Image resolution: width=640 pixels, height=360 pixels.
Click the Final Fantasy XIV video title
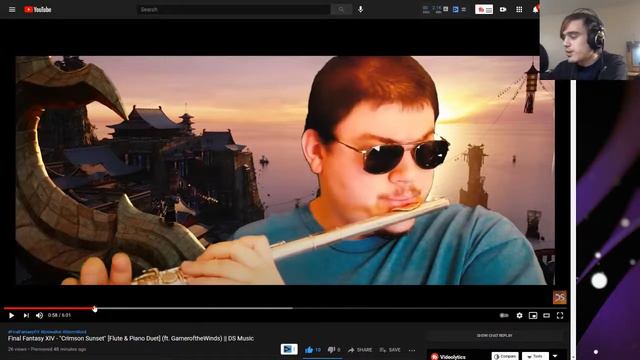pos(131,338)
